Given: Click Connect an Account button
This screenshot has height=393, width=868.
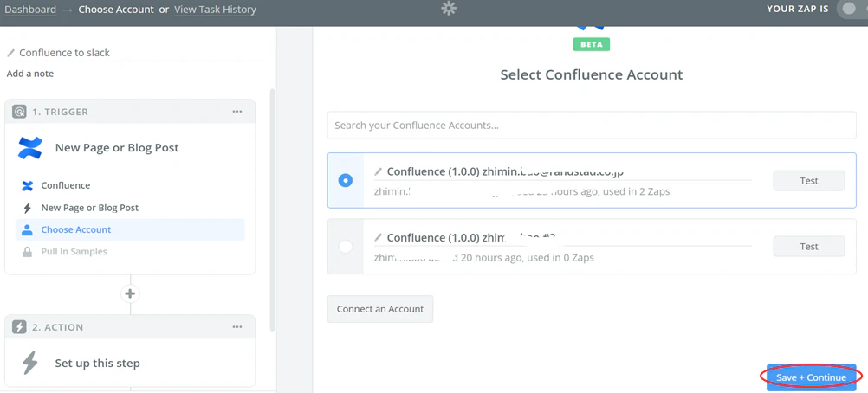Looking at the screenshot, I should [x=380, y=309].
